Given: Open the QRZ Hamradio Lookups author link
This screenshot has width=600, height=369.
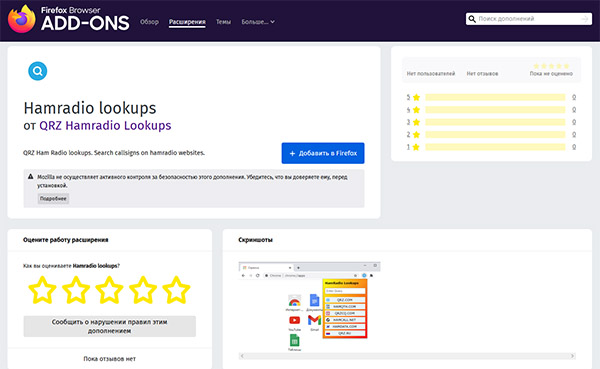Looking at the screenshot, I should (x=105, y=126).
